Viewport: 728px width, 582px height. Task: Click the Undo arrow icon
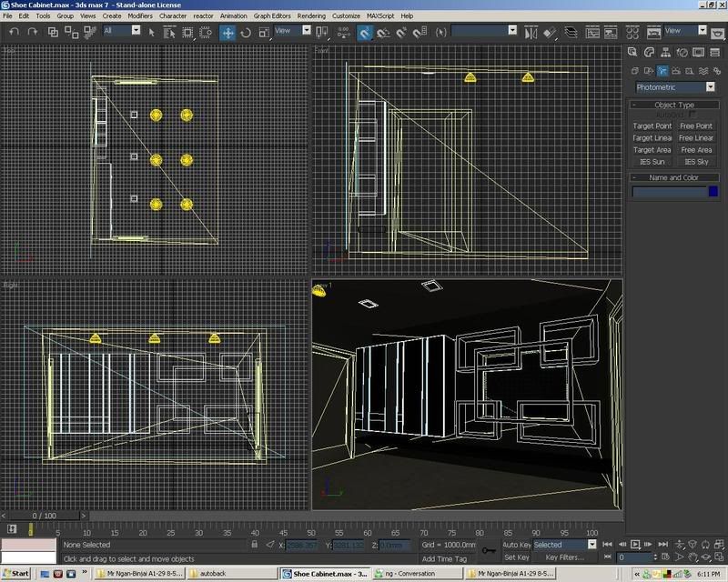[13, 32]
